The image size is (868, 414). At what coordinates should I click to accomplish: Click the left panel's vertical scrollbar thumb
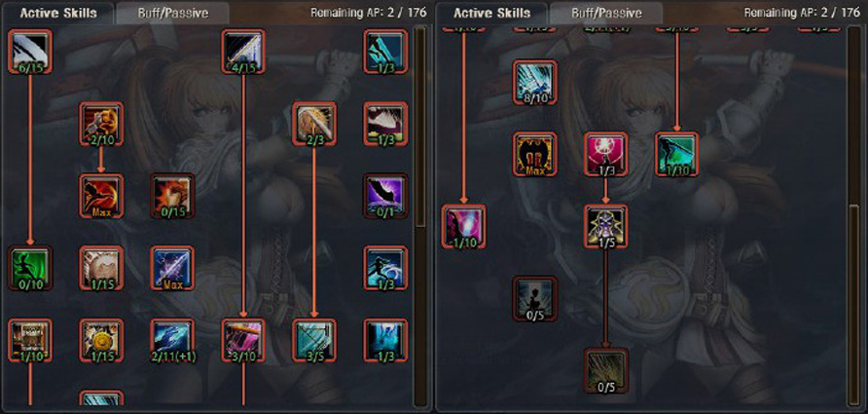(x=420, y=127)
